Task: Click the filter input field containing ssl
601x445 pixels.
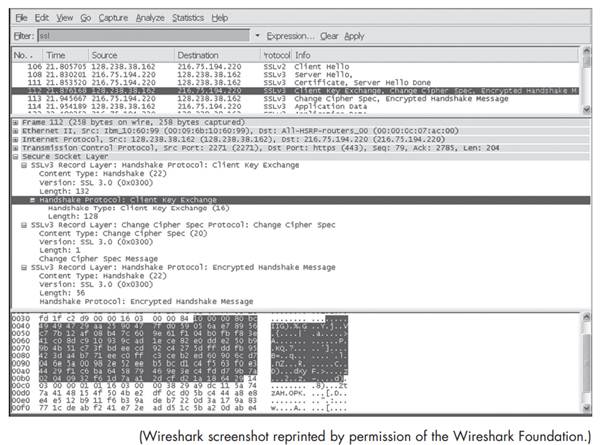Action: (144, 36)
